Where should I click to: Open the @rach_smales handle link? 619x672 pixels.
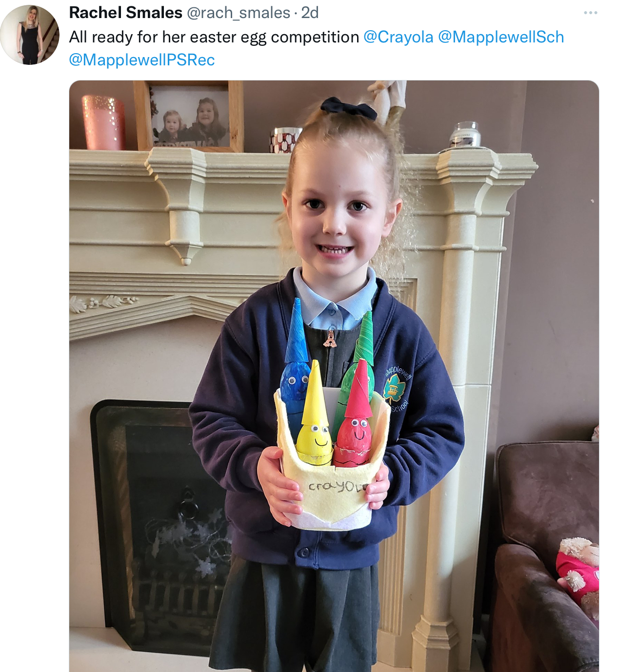click(x=239, y=13)
